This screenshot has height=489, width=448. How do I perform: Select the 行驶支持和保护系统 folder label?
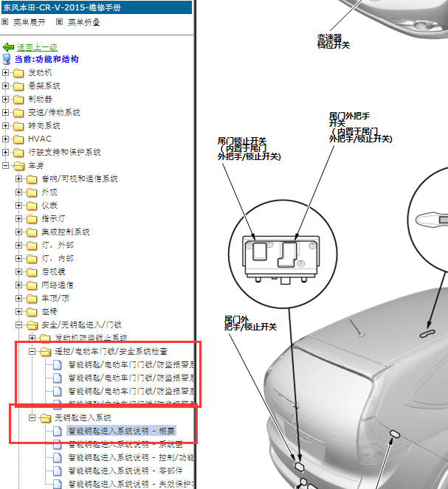[x=64, y=152]
